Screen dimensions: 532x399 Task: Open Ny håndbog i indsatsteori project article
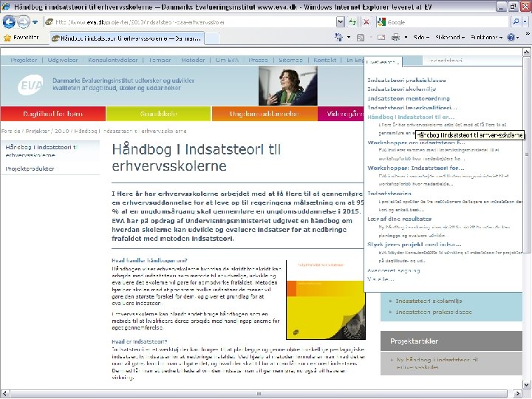[437, 364]
